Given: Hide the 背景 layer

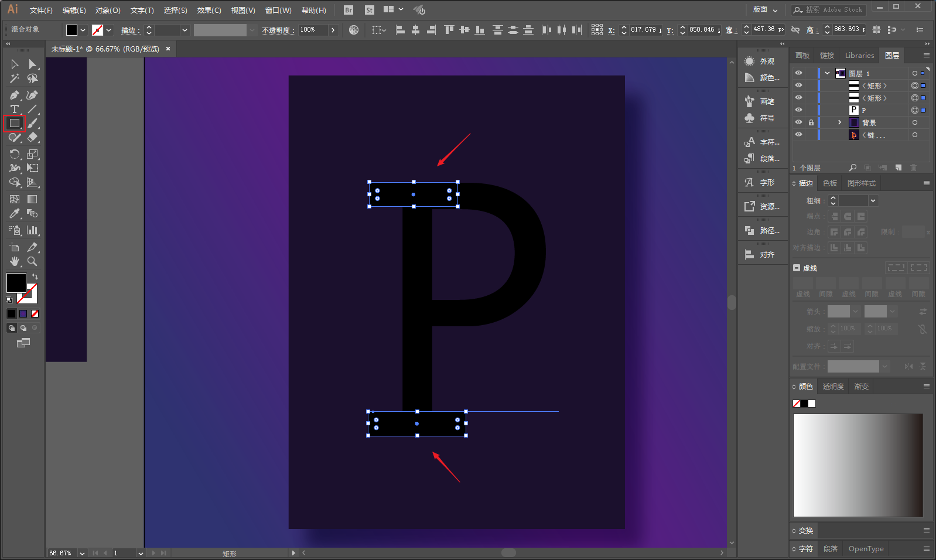Looking at the screenshot, I should click(x=798, y=122).
